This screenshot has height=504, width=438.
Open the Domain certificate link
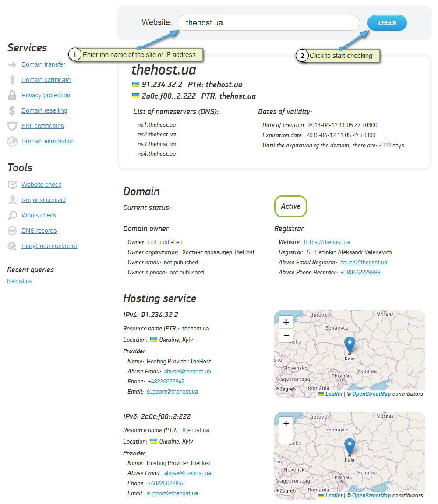point(46,80)
